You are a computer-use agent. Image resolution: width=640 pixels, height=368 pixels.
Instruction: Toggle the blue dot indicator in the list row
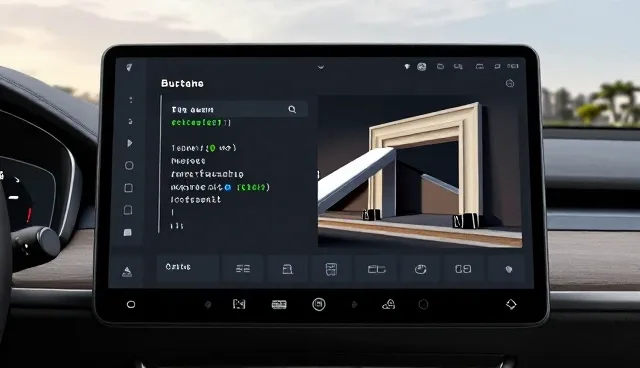tap(228, 187)
